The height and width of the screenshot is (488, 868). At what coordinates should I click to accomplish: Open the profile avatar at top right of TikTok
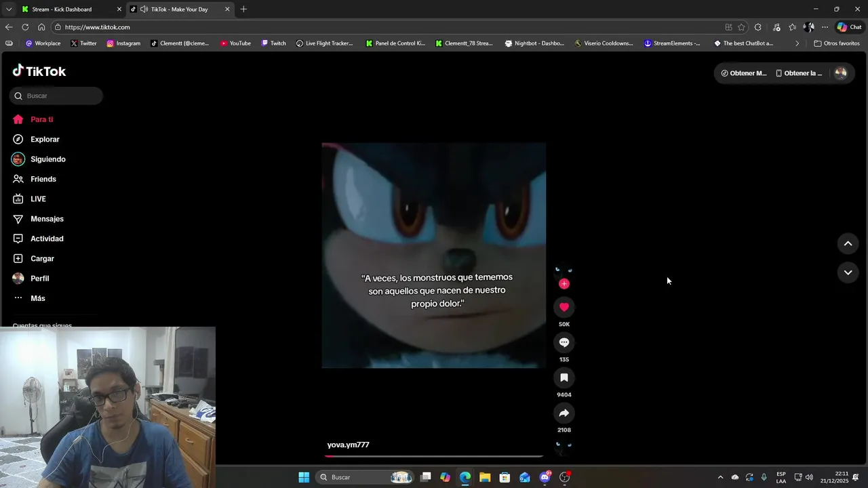pos(841,73)
